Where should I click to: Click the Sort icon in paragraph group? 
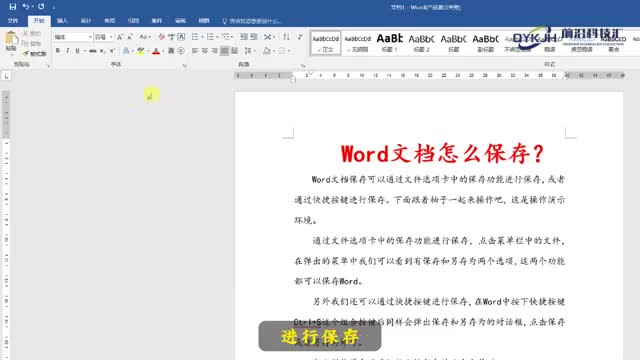(x=286, y=37)
